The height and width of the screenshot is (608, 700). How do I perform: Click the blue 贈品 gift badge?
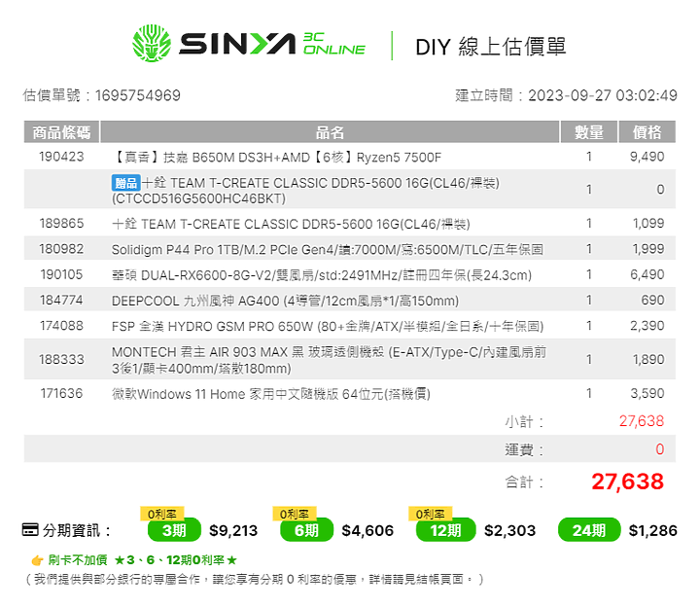click(x=125, y=183)
